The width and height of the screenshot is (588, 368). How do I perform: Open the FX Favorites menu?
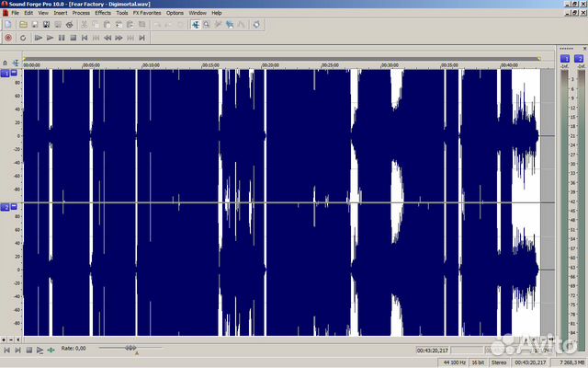(147, 13)
